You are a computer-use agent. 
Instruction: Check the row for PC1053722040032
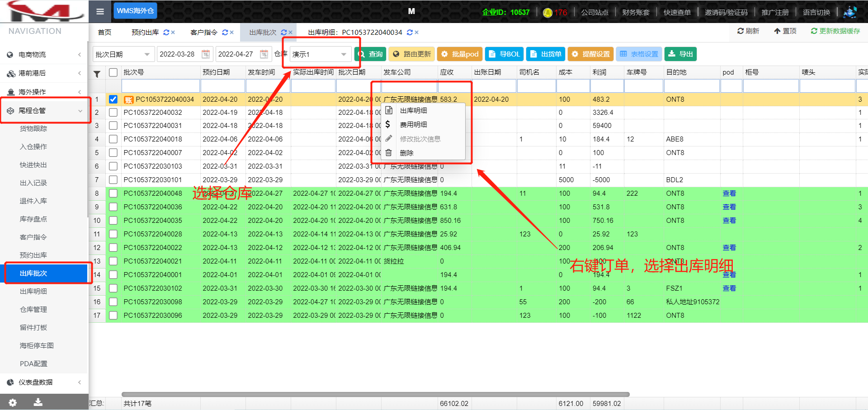(113, 113)
